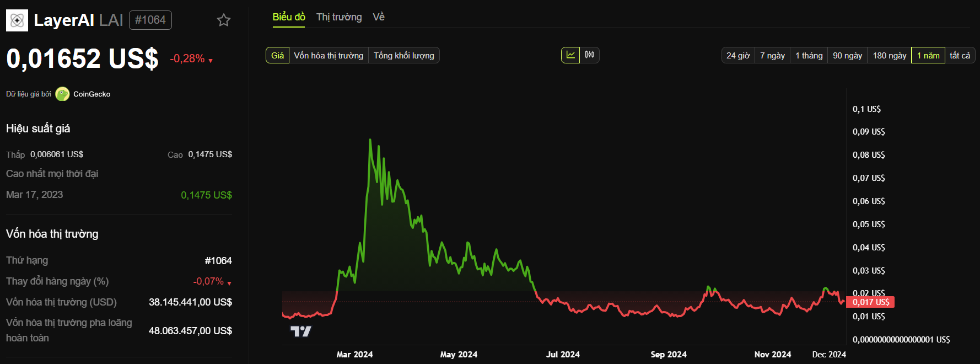Show tất cả price history
The image size is (980, 364).
(960, 56)
